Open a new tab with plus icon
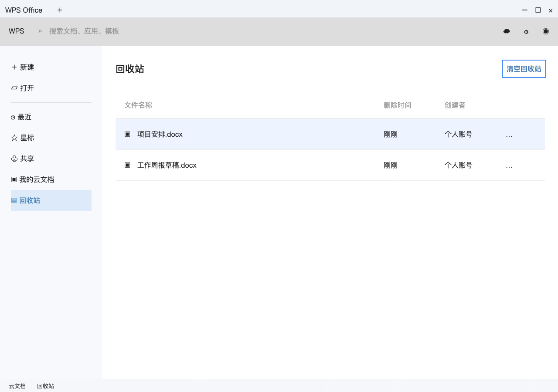This screenshot has height=392, width=558. coord(60,10)
